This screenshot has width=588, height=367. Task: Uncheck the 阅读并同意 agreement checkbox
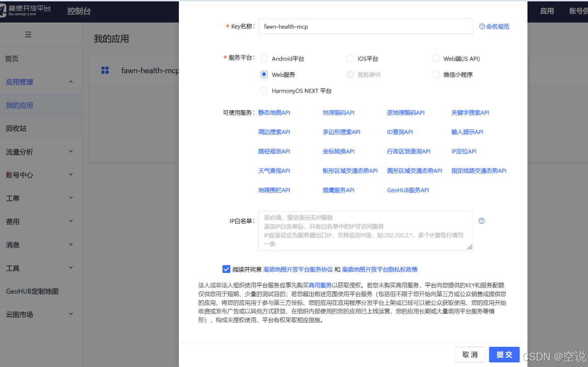[226, 269]
